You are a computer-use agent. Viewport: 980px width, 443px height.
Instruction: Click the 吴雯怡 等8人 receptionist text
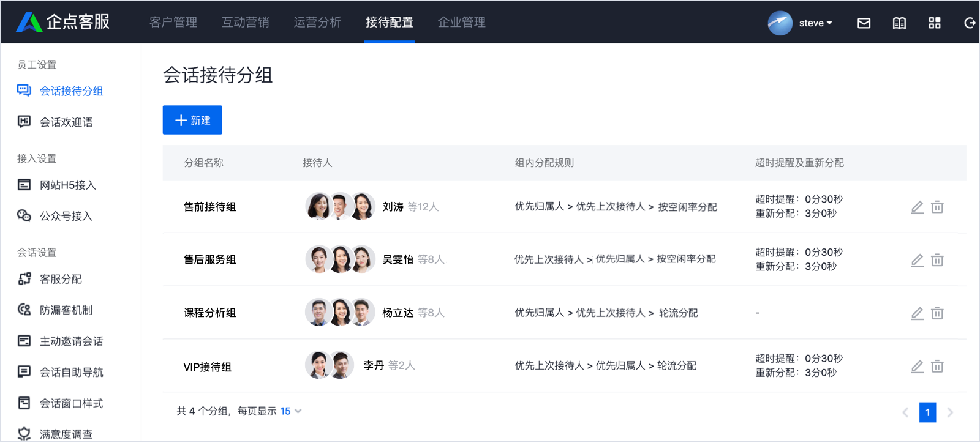pos(415,259)
